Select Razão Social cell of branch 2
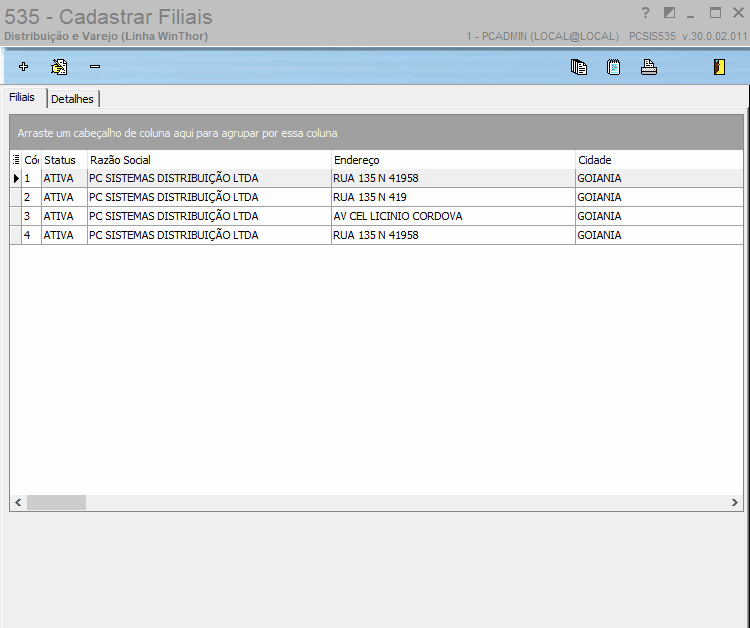This screenshot has width=750, height=628. 209,197
